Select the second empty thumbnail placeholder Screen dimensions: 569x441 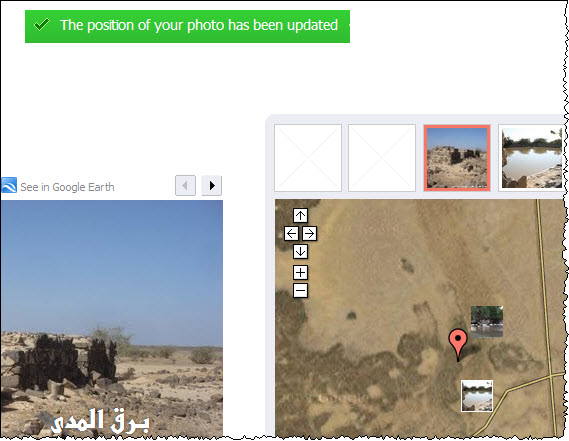point(382,158)
